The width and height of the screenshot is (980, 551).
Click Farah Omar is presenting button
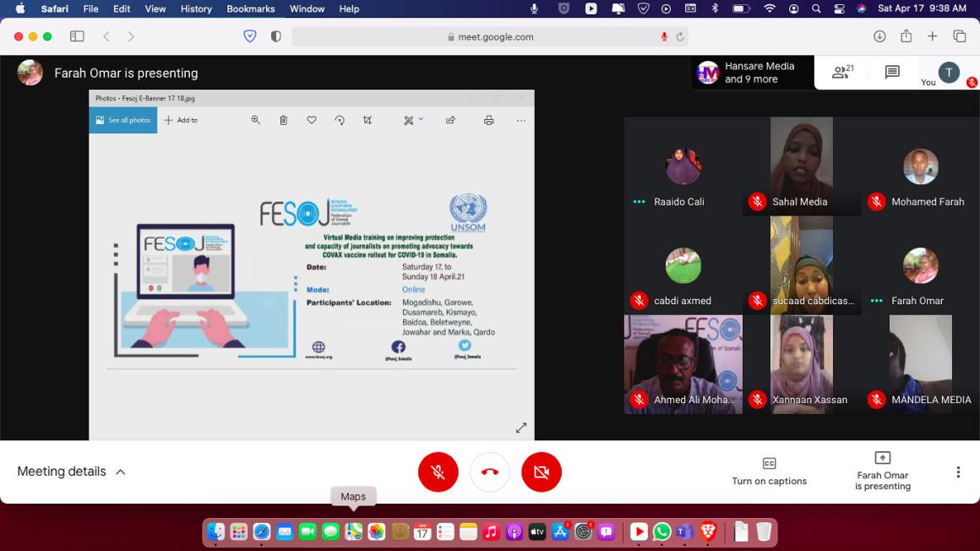882,472
